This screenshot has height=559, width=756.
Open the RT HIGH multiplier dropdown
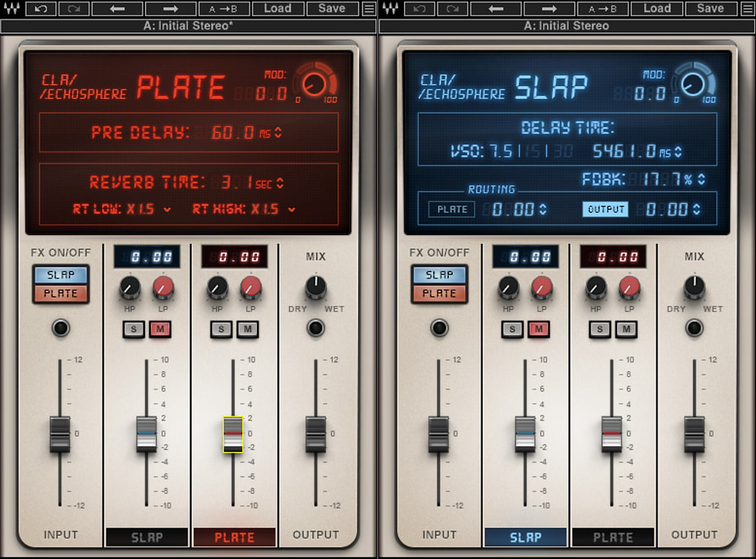tap(292, 209)
